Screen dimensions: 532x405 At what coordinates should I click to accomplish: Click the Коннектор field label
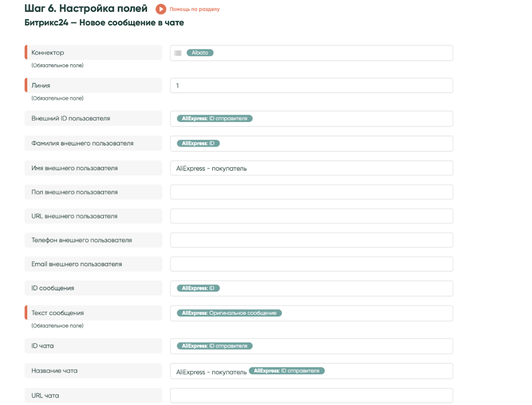click(x=93, y=53)
